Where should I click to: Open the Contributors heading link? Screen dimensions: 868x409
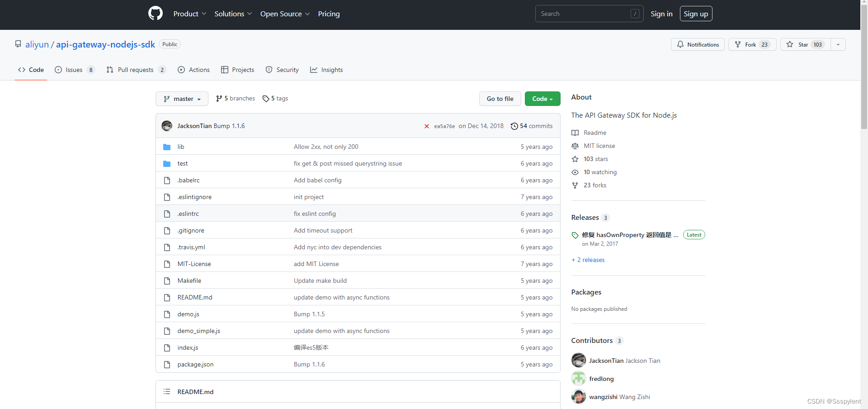coord(597,341)
